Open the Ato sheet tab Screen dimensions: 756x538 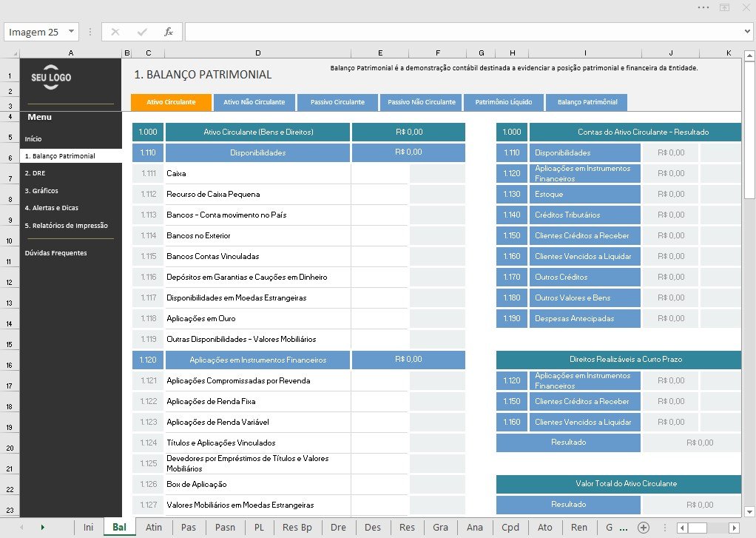pos(545,528)
